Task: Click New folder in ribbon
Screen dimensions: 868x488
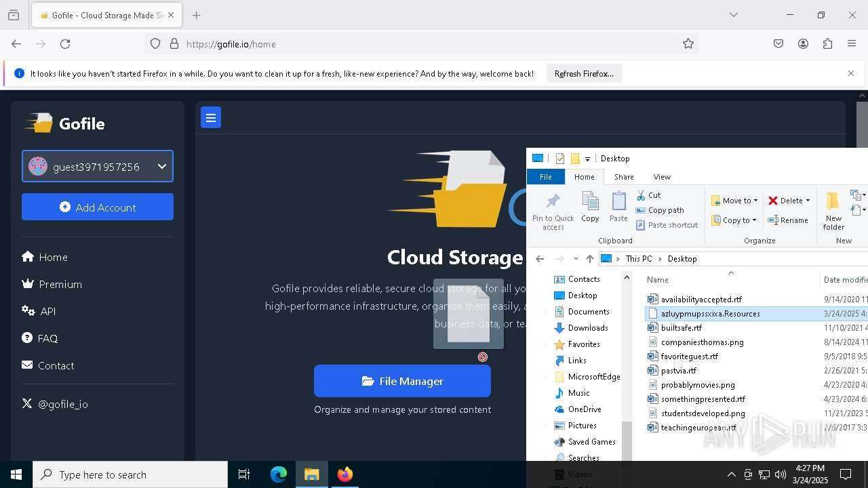Action: click(833, 211)
